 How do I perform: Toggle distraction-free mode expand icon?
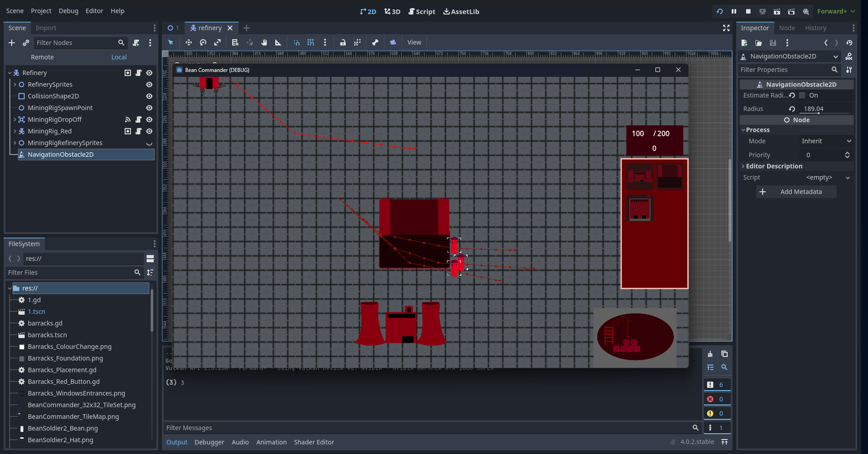coord(726,28)
